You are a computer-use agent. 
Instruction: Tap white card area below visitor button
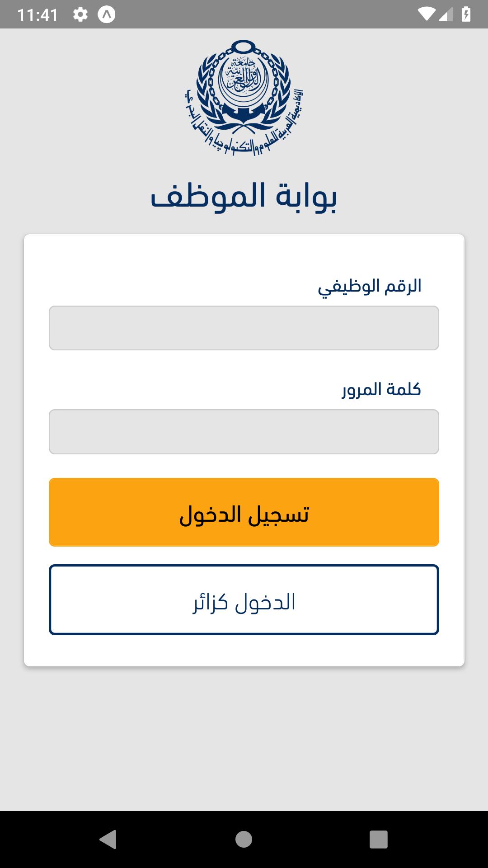tap(244, 650)
